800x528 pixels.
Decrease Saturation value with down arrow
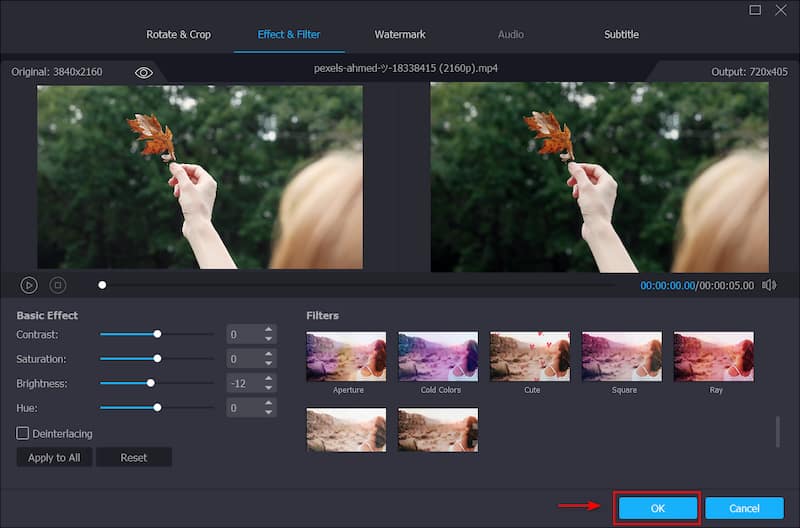(268, 364)
